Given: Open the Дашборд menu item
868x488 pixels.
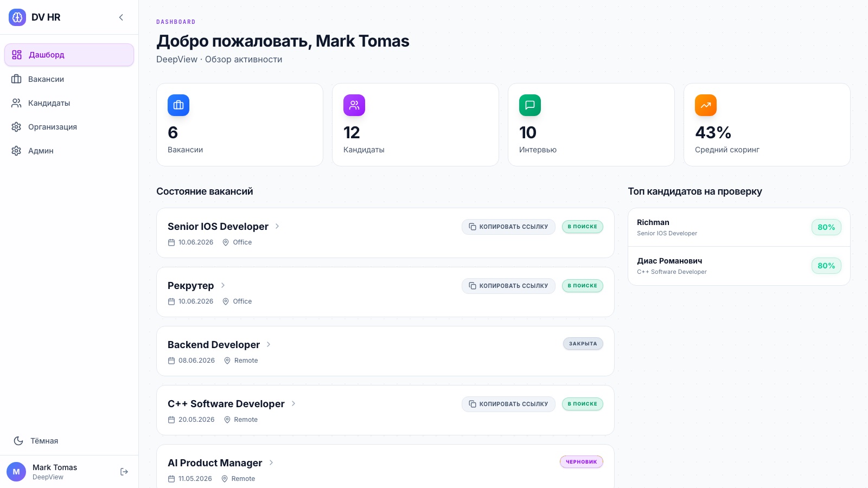Looking at the screenshot, I should [x=69, y=55].
